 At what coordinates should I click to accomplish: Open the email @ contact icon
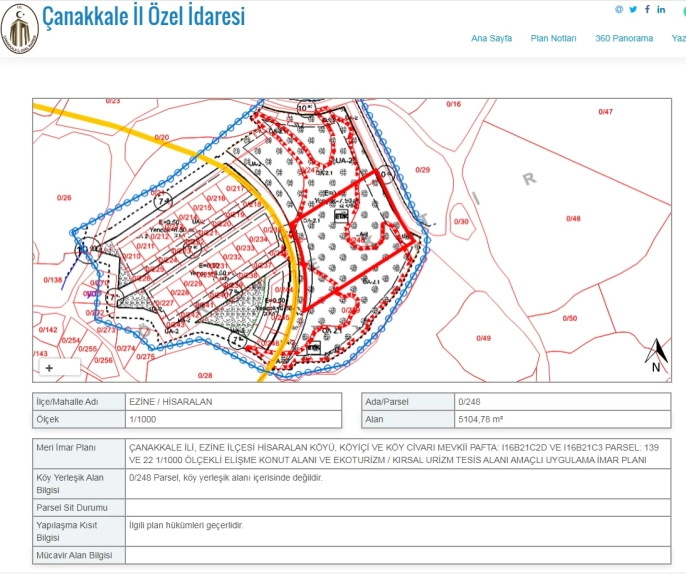pyautogui.click(x=619, y=9)
